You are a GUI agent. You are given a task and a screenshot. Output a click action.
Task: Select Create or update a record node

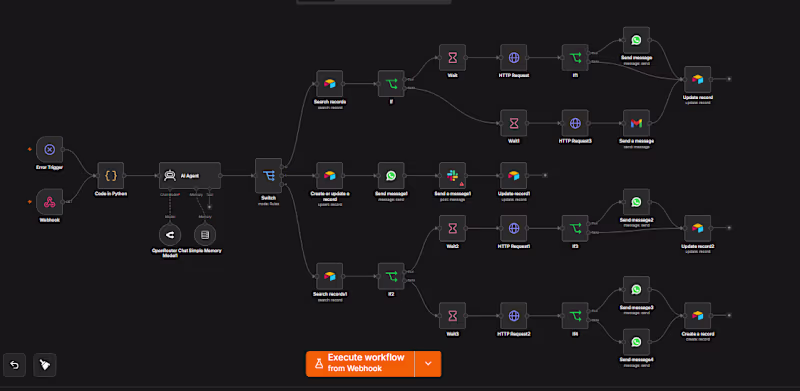[x=330, y=176]
